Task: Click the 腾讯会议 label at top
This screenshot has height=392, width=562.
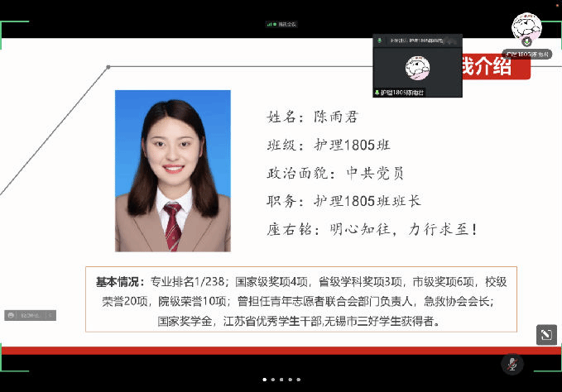Action: click(286, 24)
